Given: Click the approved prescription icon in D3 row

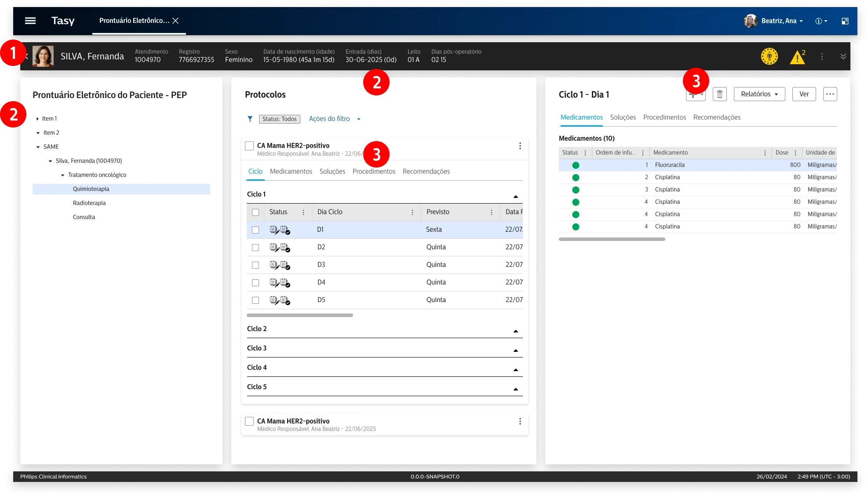Looking at the screenshot, I should coord(285,265).
